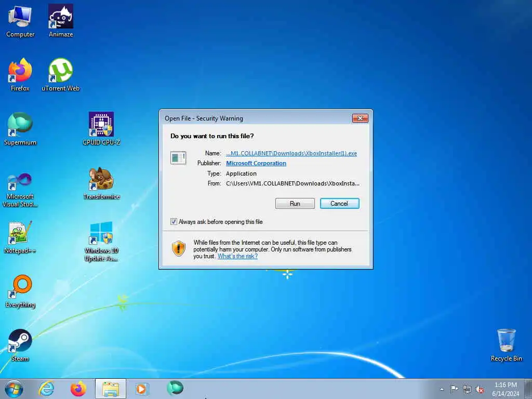Select the Steam desktop shortcut
The width and height of the screenshot is (532, 399).
tap(20, 345)
